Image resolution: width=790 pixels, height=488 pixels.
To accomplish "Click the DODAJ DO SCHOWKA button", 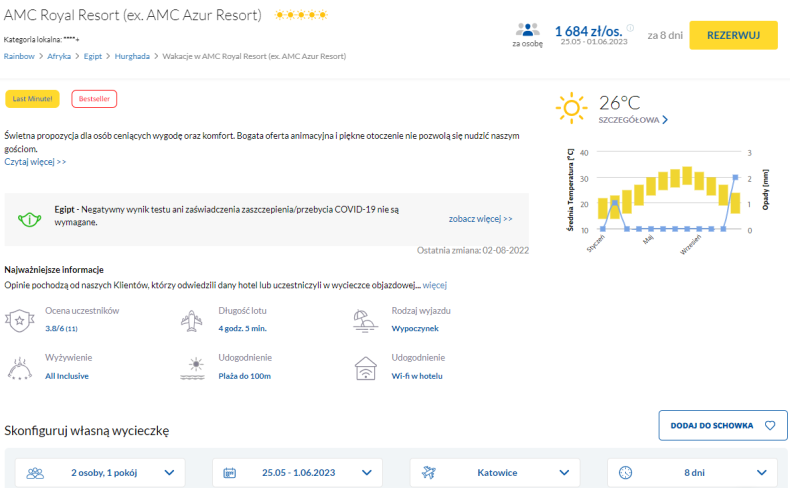I will pos(722,426).
